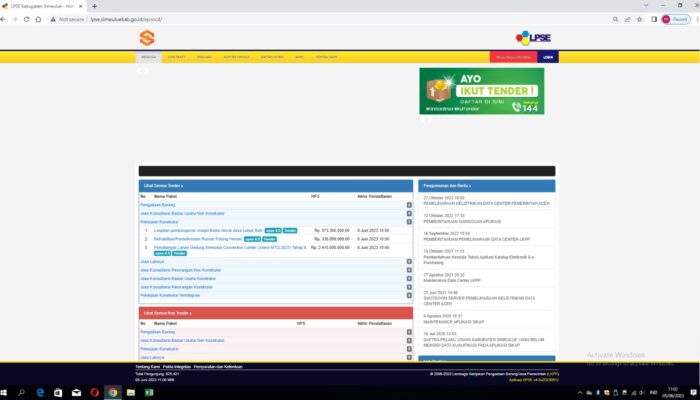Expand the Jasa Lainnya tender category
Viewport: 700px width, 400px height.
point(409,261)
